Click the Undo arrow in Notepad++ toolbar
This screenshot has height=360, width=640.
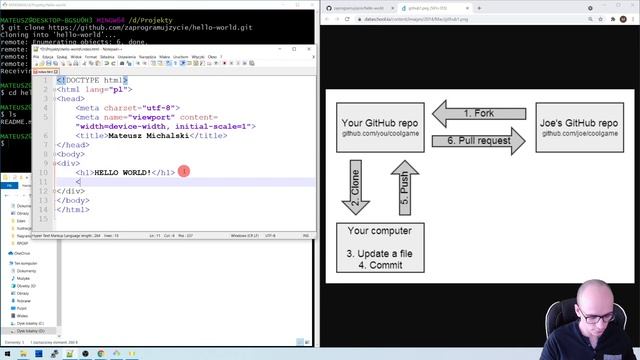[x=106, y=63]
